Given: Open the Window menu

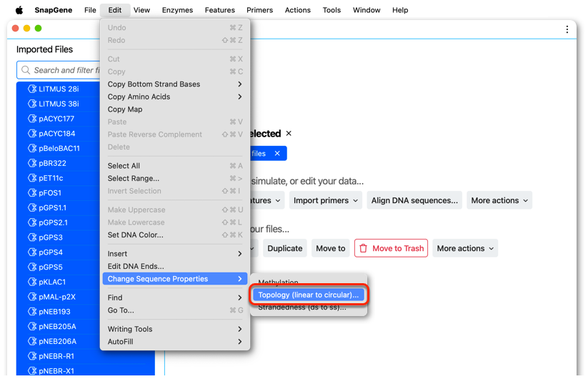Looking at the screenshot, I should coord(367,10).
